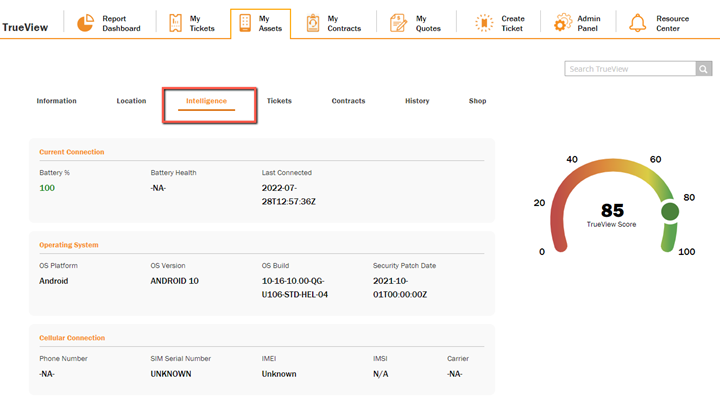Open Admin Panel menu label
The image size is (720, 399).
pos(589,23)
